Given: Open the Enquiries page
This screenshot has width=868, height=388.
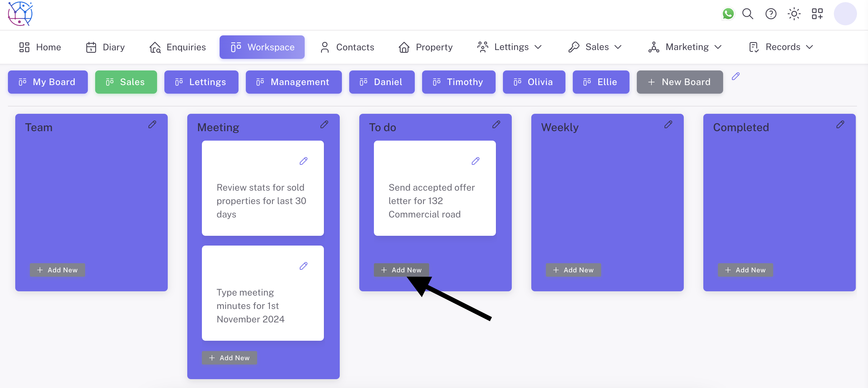Looking at the screenshot, I should pos(178,47).
